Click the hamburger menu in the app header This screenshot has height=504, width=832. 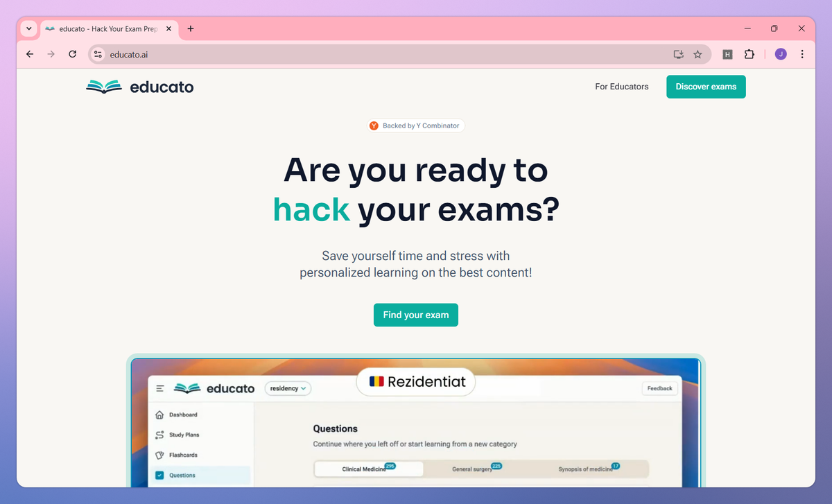coord(162,388)
